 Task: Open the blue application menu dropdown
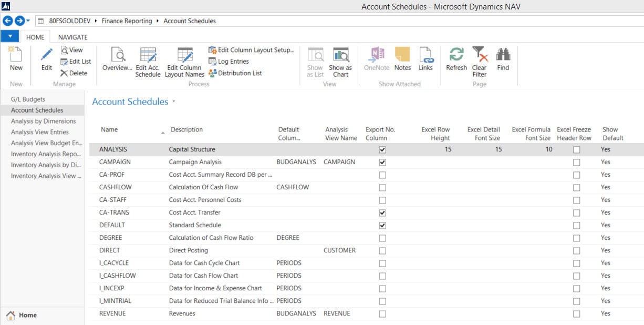pyautogui.click(x=9, y=37)
